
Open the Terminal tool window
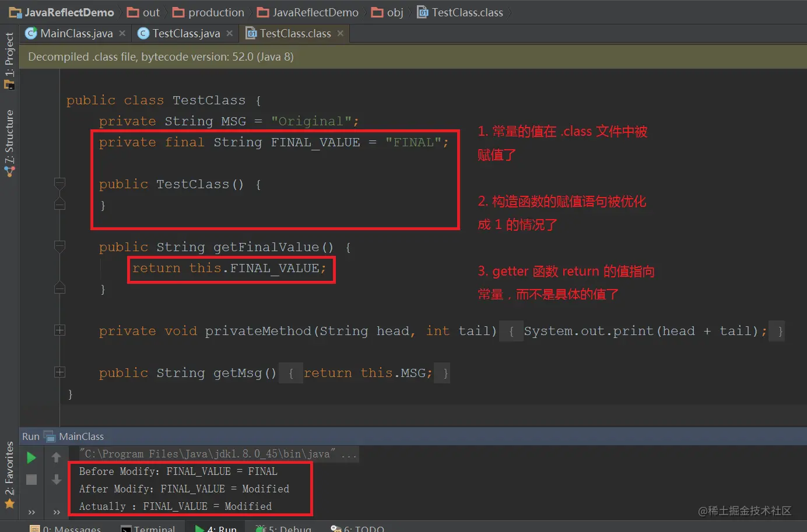148,528
